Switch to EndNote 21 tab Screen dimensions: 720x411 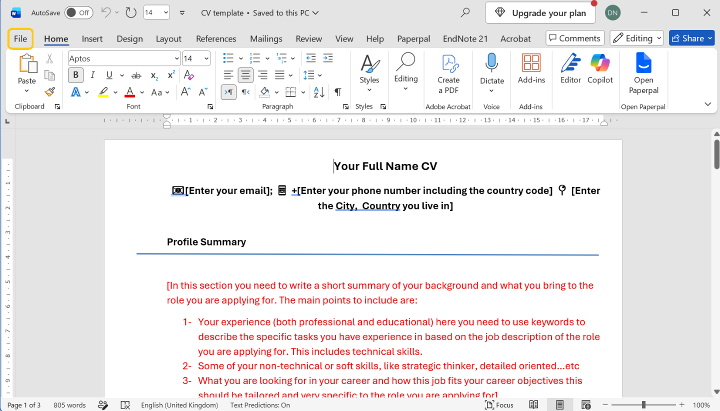[465, 39]
